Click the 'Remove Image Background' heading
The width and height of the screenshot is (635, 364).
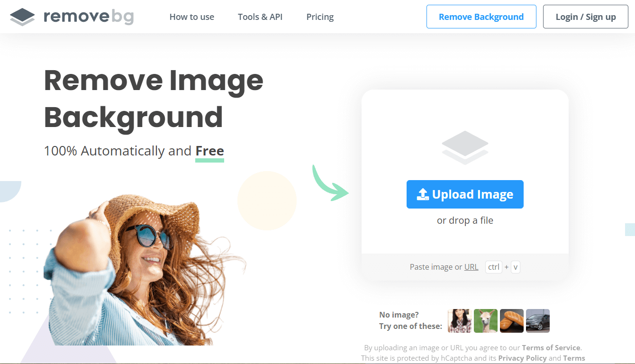154,98
